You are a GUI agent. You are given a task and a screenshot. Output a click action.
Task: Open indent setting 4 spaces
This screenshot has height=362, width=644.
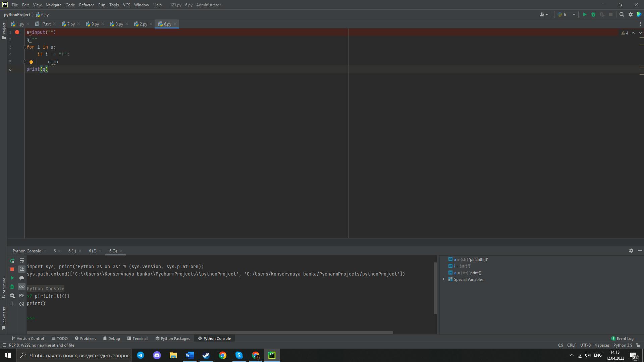coord(602,345)
